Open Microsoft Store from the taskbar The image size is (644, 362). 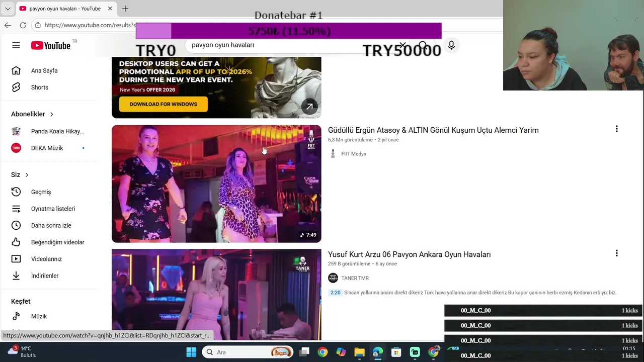[396, 352]
